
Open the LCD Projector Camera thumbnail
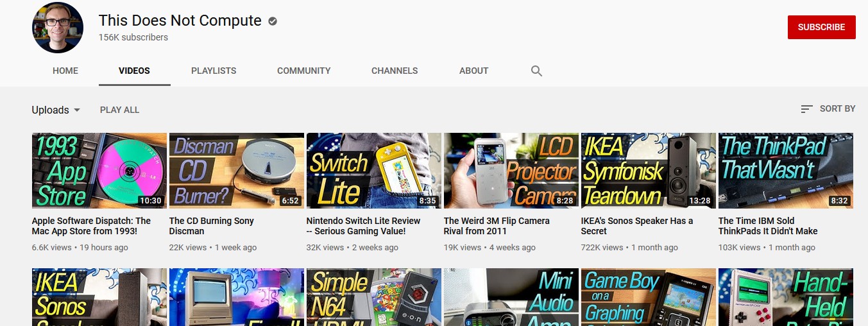point(511,170)
